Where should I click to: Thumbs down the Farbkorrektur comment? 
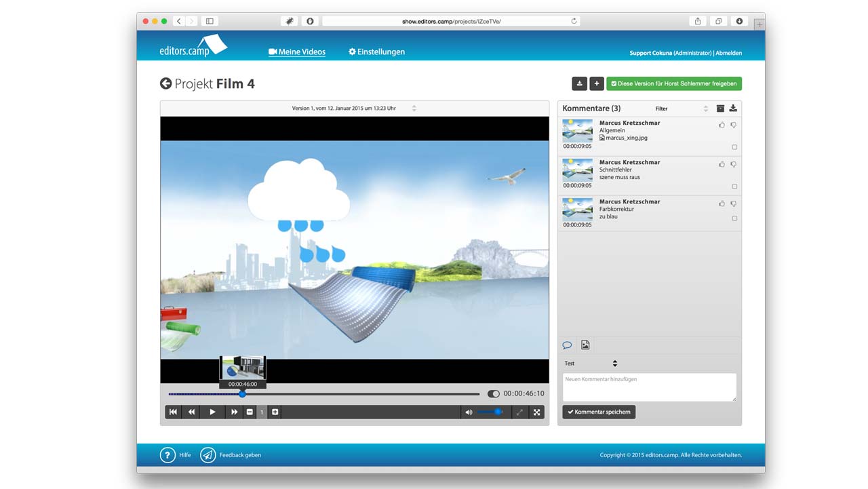(x=734, y=203)
